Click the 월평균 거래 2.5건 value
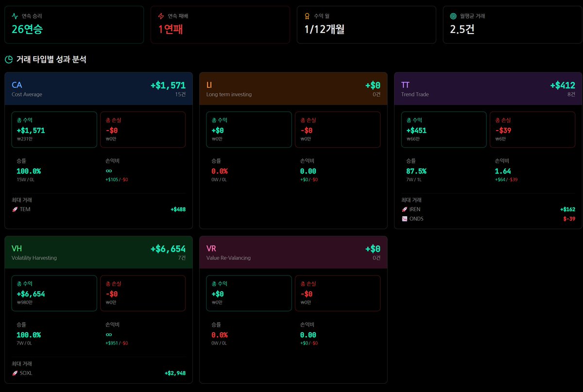 (x=462, y=29)
